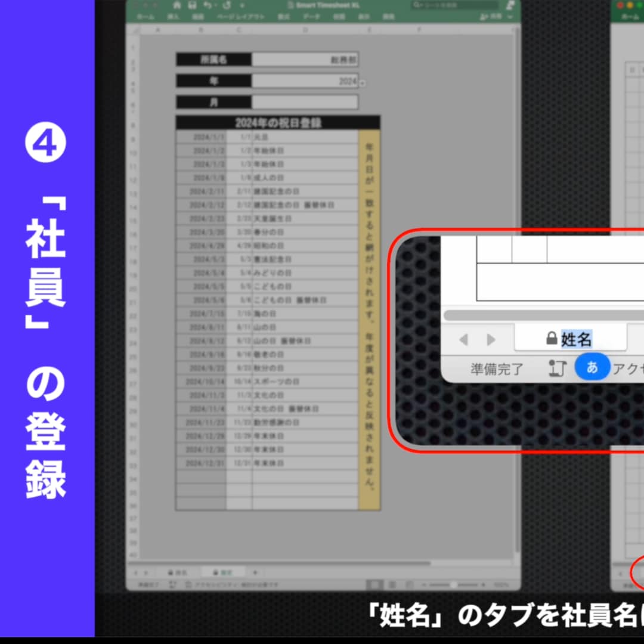Click the 共有 share button
Image resolution: width=644 pixels, height=644 pixels.
(491, 17)
